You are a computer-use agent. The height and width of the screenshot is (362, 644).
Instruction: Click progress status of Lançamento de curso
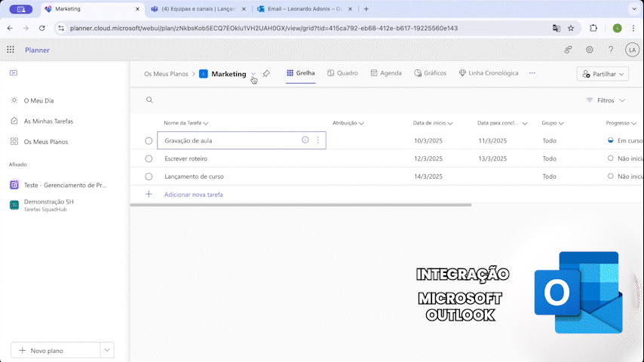click(625, 176)
